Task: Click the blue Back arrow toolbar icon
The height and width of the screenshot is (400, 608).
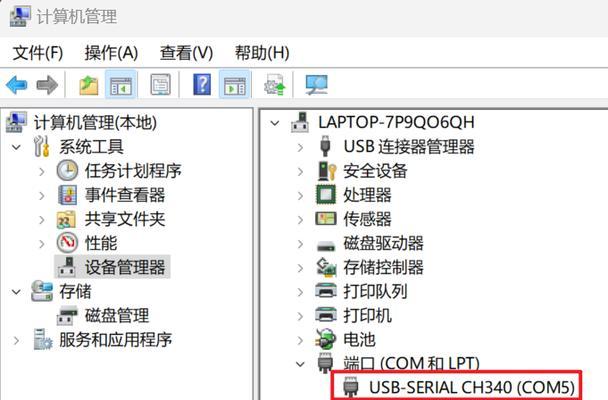Action: pyautogui.click(x=17, y=85)
